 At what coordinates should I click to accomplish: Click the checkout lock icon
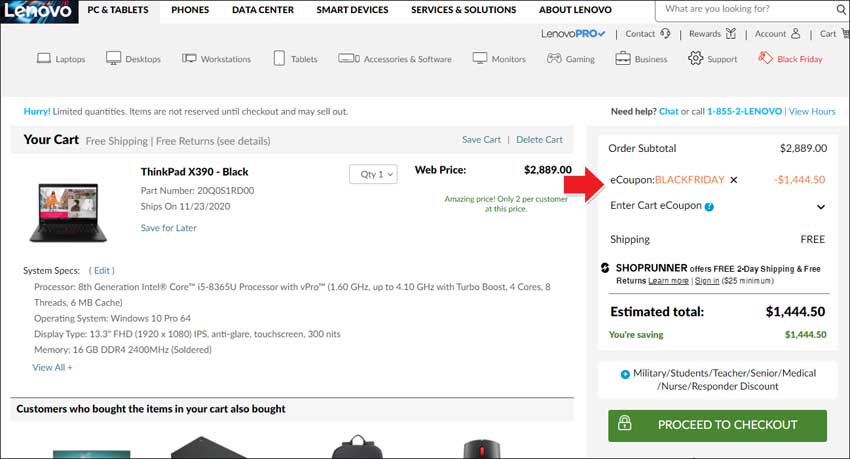coord(624,423)
